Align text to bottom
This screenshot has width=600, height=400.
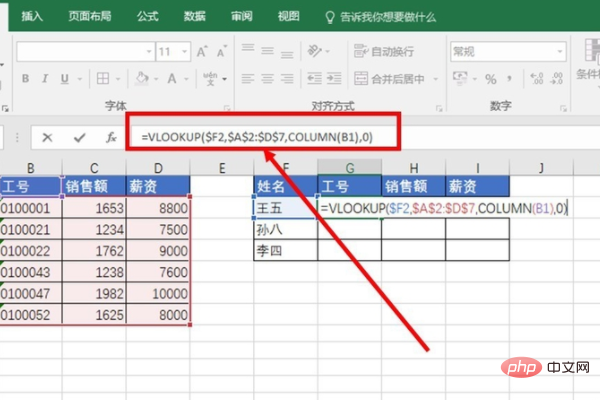(287, 53)
